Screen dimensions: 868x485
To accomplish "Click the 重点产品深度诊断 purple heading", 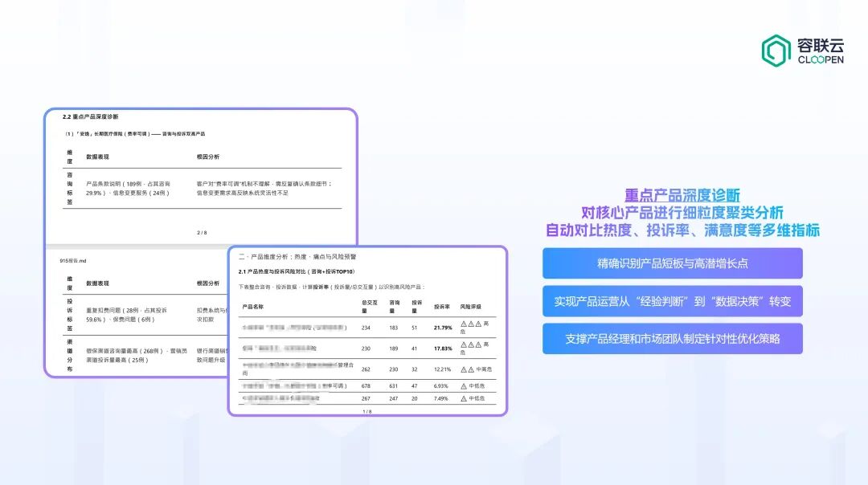I will pyautogui.click(x=684, y=194).
